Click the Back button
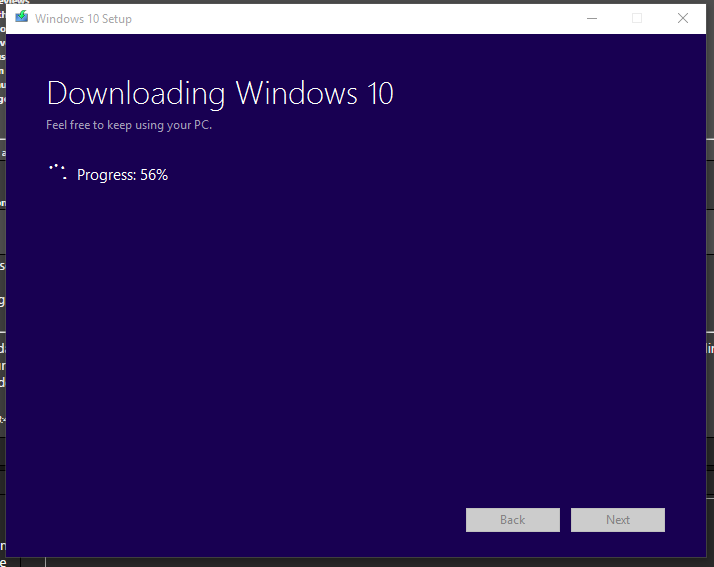 [x=513, y=520]
